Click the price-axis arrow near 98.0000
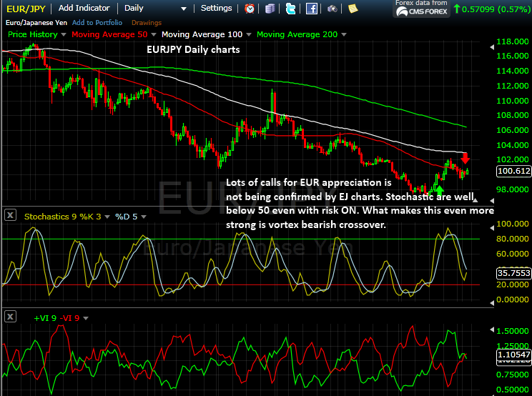532x396 pixels. click(x=492, y=201)
